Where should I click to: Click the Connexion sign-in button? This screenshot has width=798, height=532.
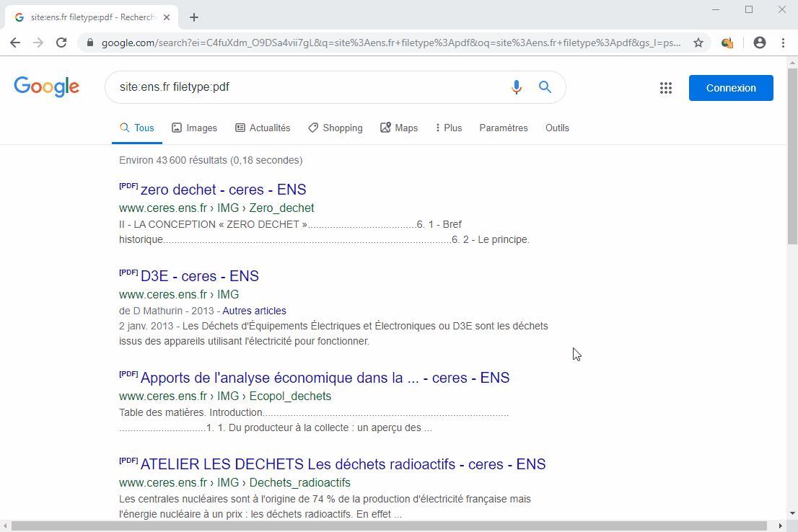click(x=731, y=88)
